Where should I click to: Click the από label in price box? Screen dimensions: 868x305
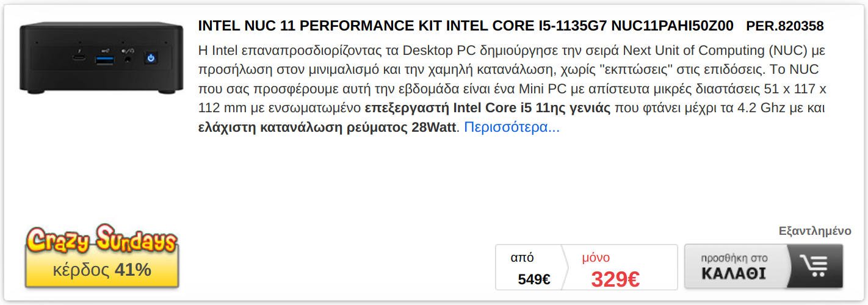tap(522, 257)
